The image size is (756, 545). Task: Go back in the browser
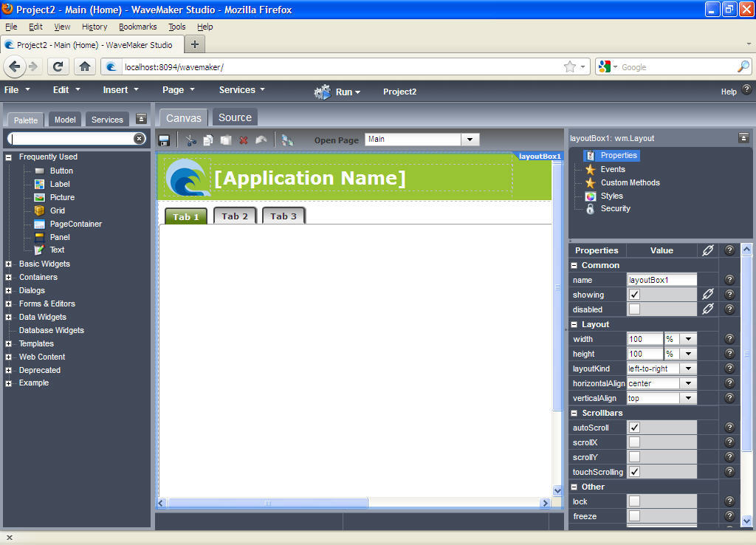point(15,66)
